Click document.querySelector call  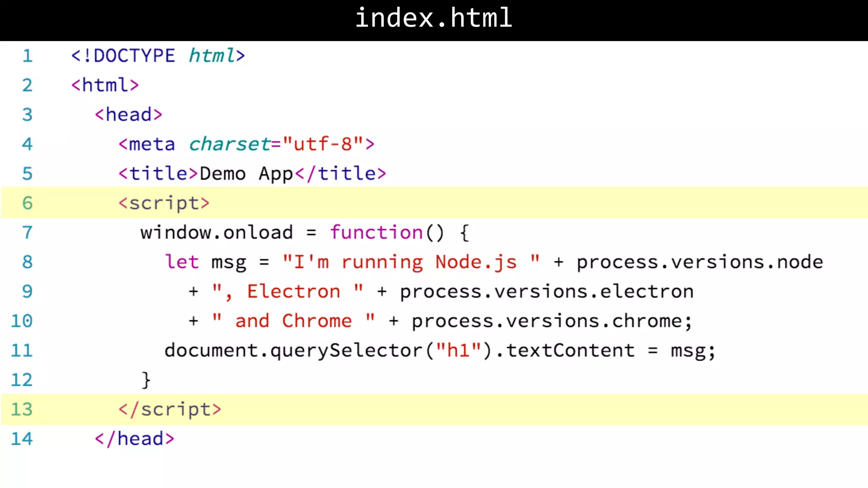[294, 351]
